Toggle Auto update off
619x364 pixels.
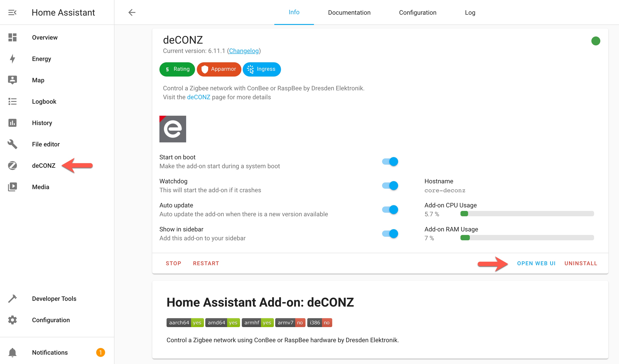[390, 210]
